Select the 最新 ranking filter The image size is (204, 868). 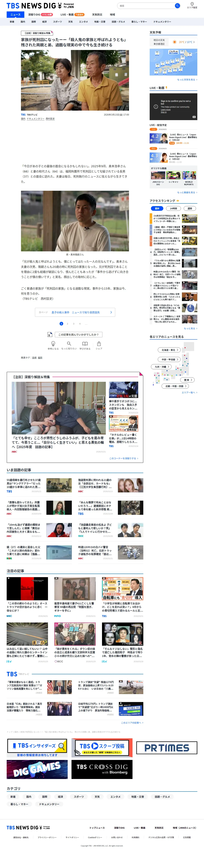coord(157,208)
